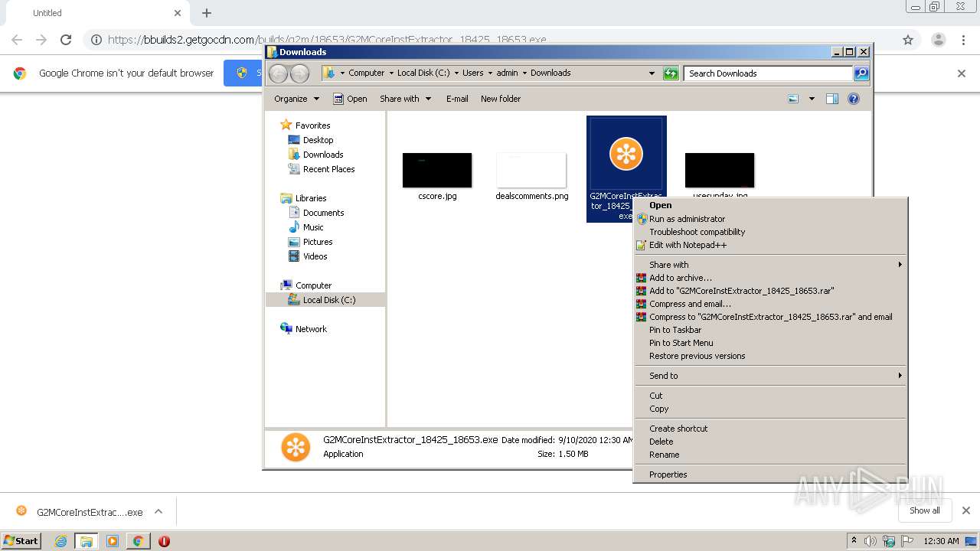
Task: Select Libraries in navigation pane
Action: point(304,198)
